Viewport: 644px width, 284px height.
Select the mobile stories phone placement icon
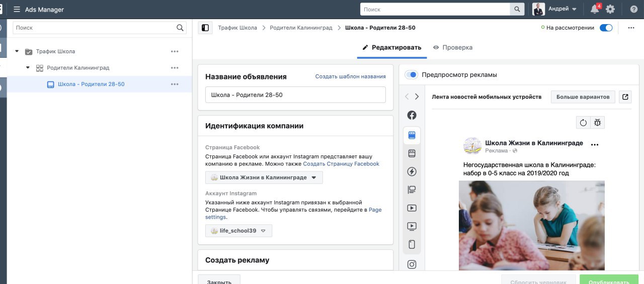pyautogui.click(x=412, y=244)
